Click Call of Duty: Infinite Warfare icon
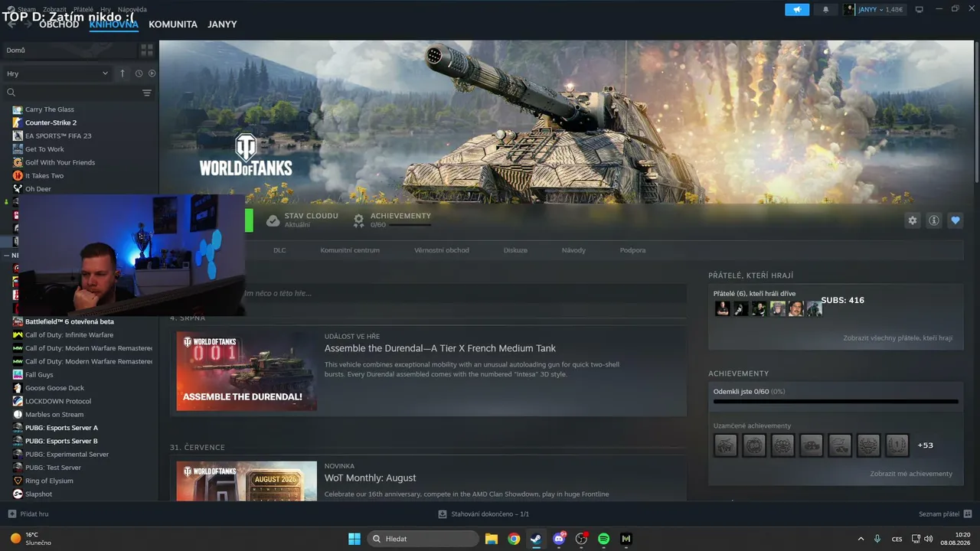980x551 pixels. (18, 334)
